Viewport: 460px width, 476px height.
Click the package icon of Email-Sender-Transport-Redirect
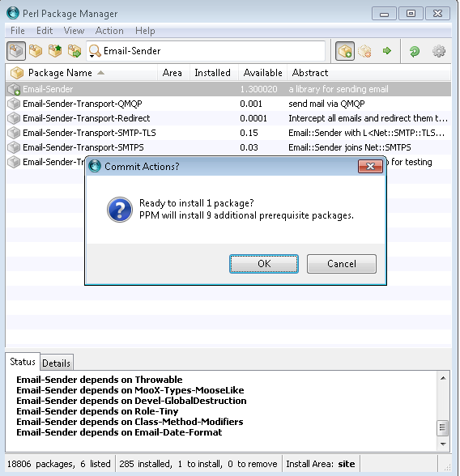pyautogui.click(x=14, y=118)
